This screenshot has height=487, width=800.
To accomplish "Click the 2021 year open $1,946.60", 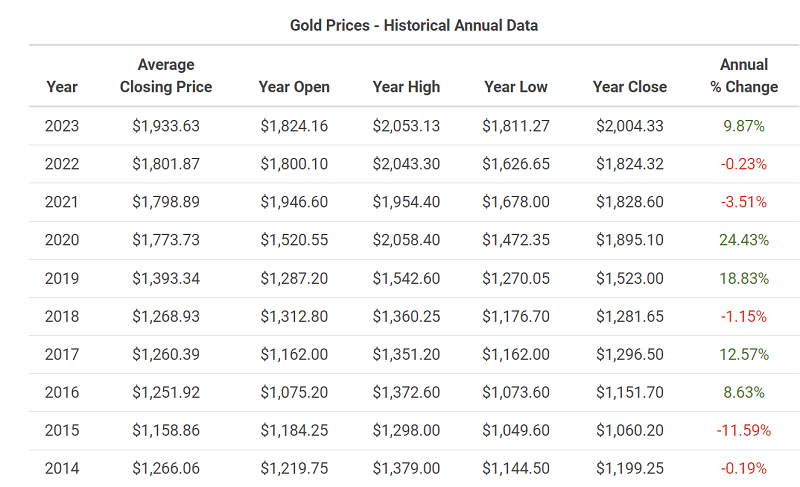I will pos(294,202).
